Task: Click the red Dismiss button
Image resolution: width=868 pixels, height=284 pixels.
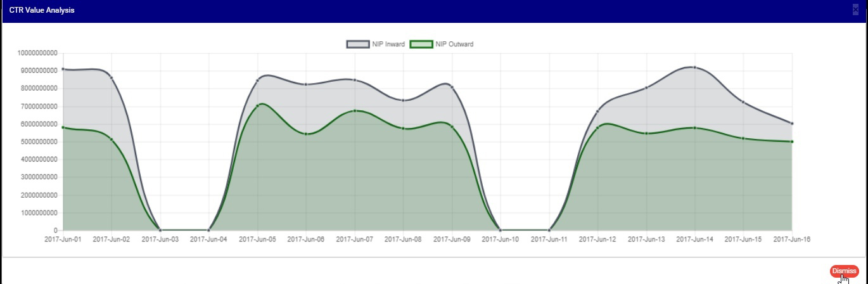Action: [x=844, y=271]
